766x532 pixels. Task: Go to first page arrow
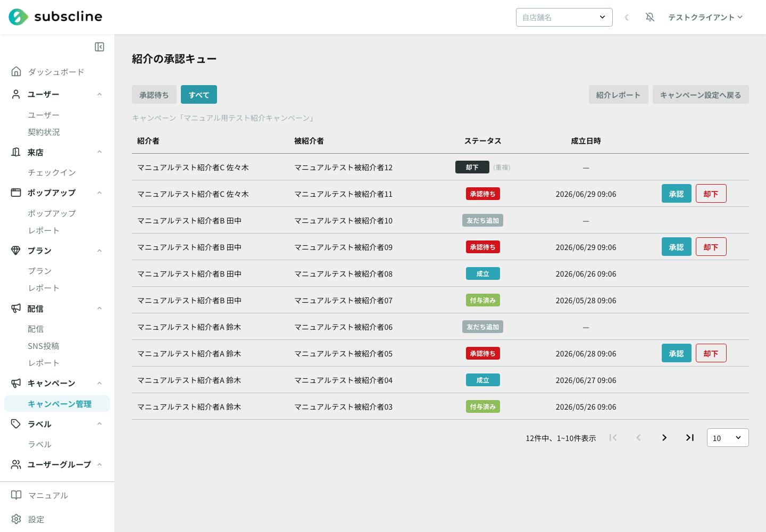[x=613, y=437]
